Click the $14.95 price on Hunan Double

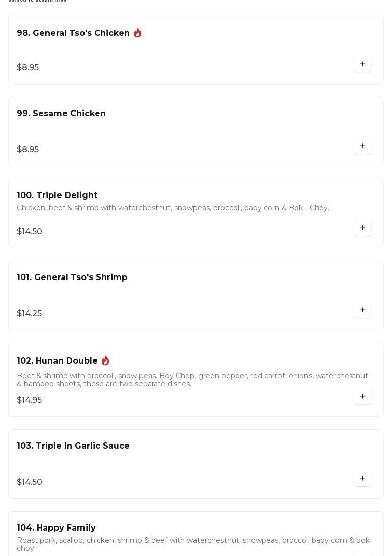tap(29, 400)
